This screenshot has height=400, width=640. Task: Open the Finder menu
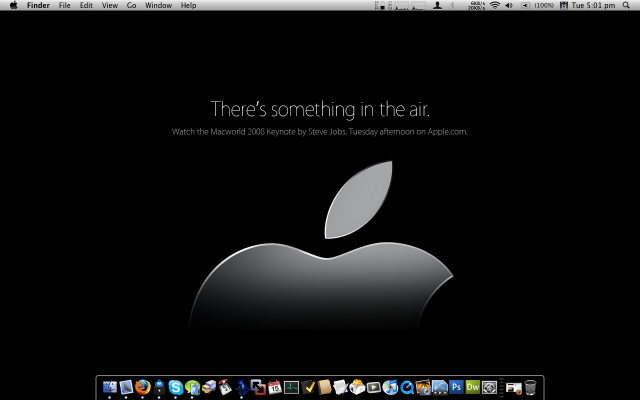tap(38, 5)
